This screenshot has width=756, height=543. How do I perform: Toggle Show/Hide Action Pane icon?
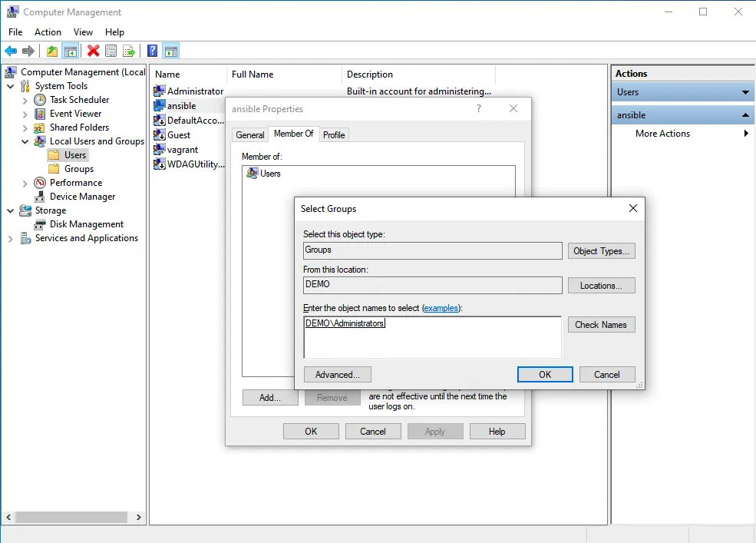tap(170, 51)
